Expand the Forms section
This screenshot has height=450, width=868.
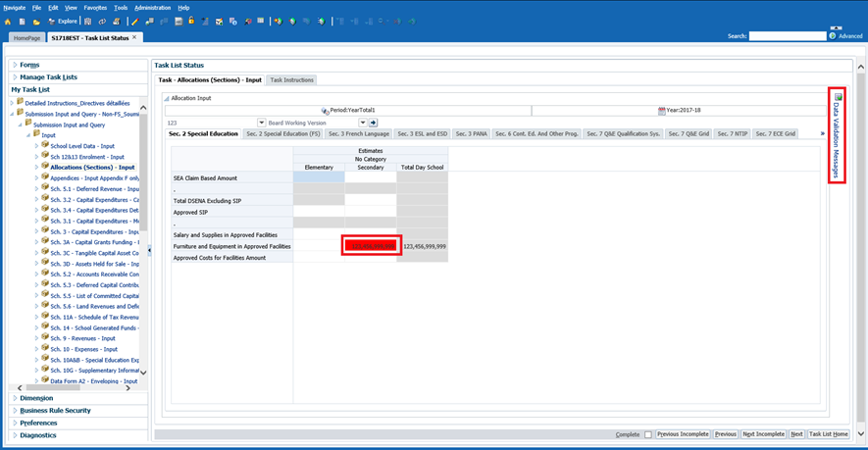point(29,65)
